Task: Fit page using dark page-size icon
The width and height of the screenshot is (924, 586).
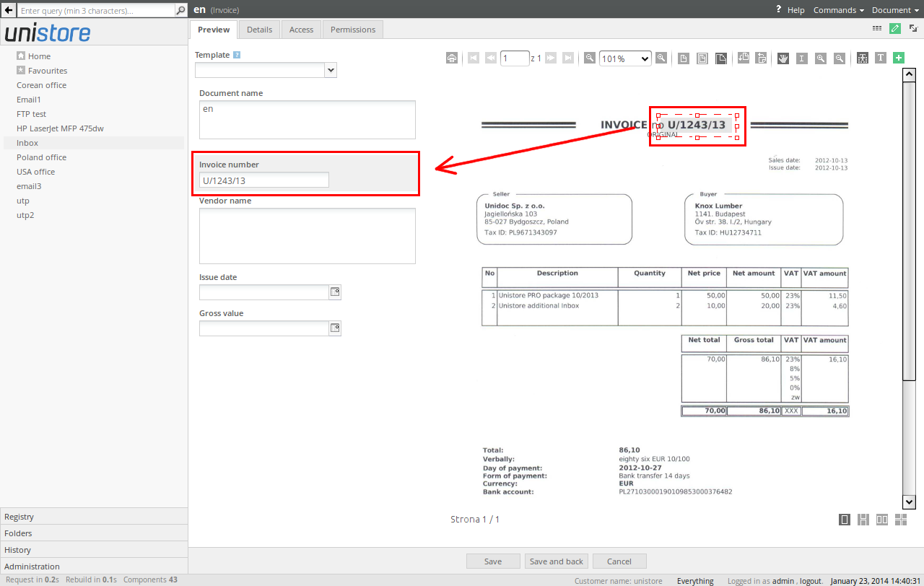Action: (x=721, y=58)
